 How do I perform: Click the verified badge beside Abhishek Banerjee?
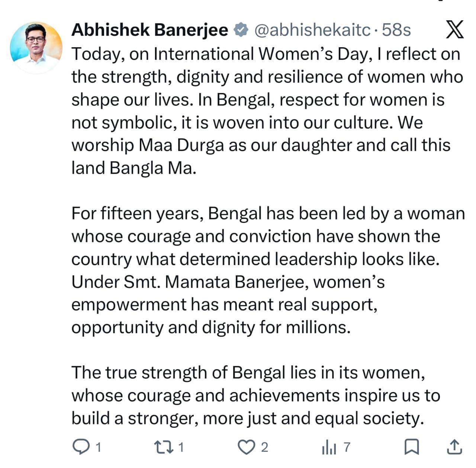tap(241, 30)
